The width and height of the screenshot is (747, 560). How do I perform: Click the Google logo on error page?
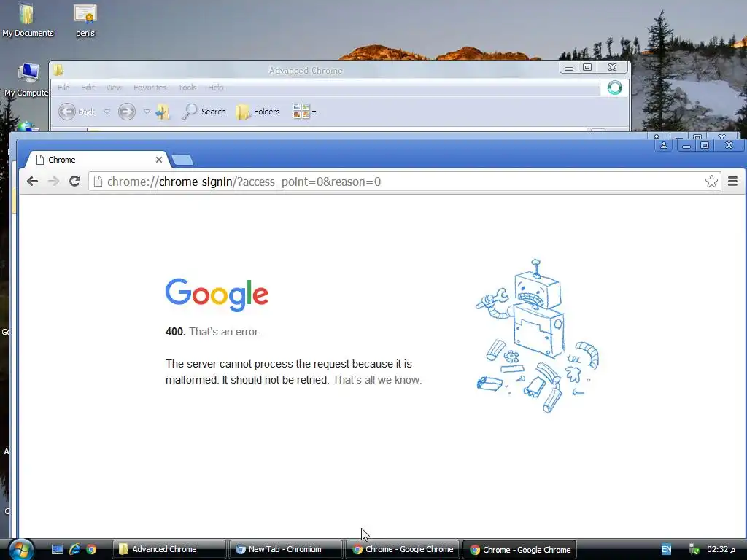[217, 295]
